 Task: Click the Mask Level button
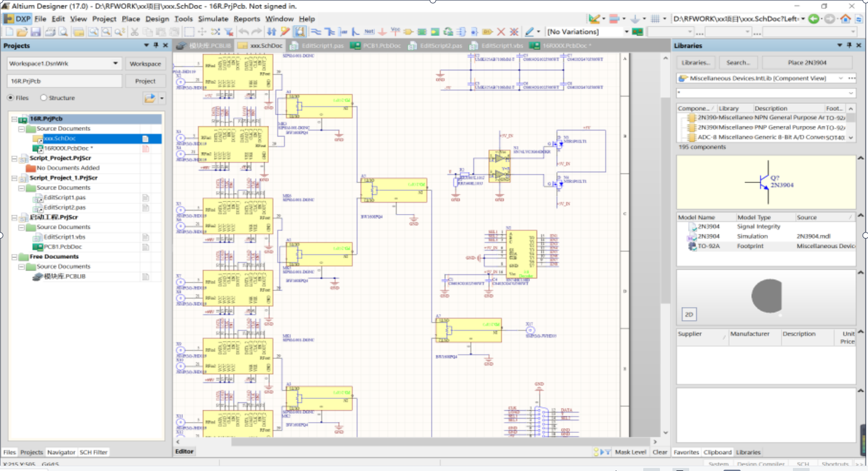pyautogui.click(x=631, y=453)
